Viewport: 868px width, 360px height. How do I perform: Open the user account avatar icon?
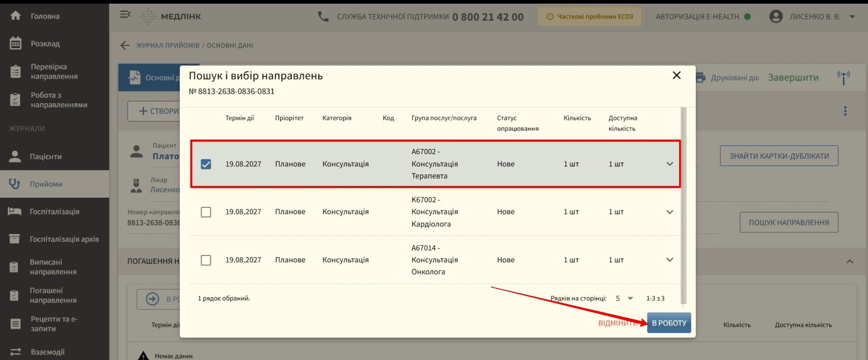point(776,16)
